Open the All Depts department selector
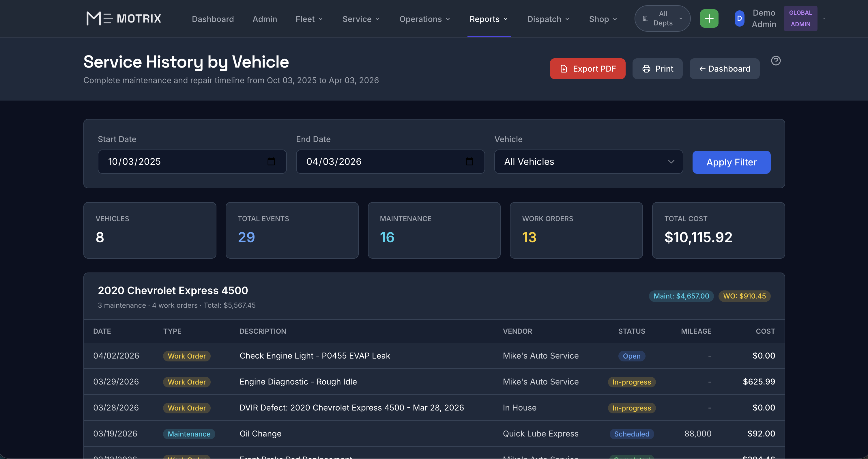The width and height of the screenshot is (868, 459). point(662,18)
